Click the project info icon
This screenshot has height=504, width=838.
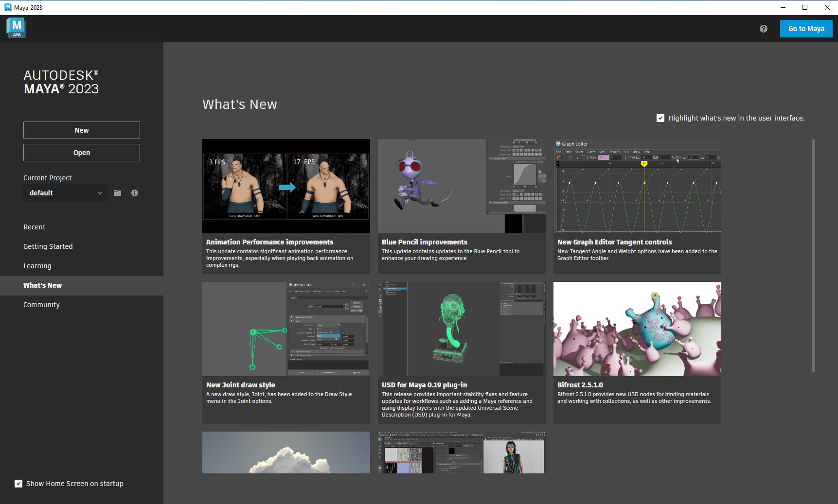[x=135, y=193]
